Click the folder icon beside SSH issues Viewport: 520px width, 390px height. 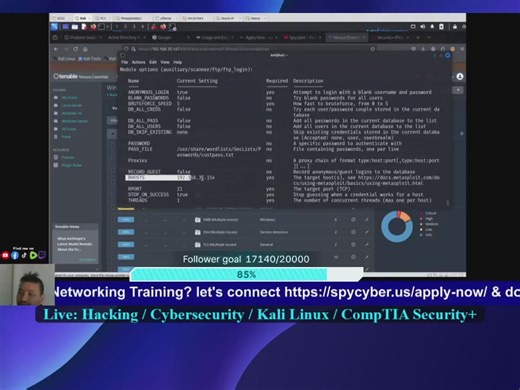[197, 232]
